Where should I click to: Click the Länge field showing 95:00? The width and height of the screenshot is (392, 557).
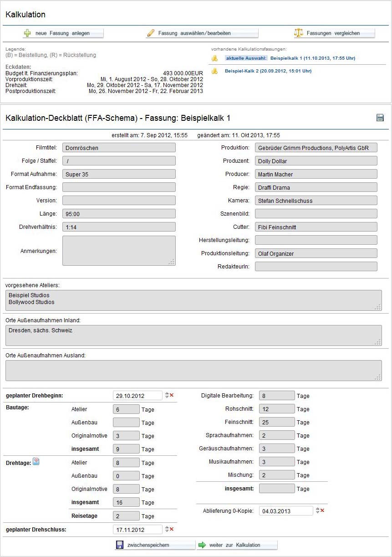tap(119, 214)
